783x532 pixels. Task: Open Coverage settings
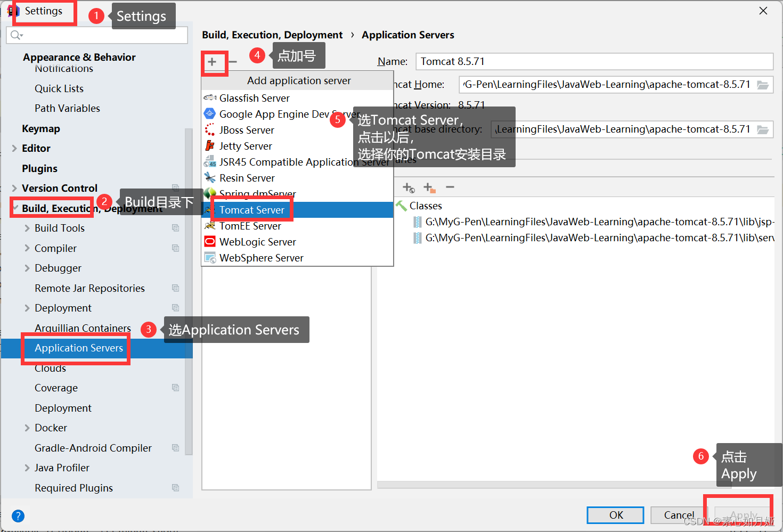(x=56, y=388)
